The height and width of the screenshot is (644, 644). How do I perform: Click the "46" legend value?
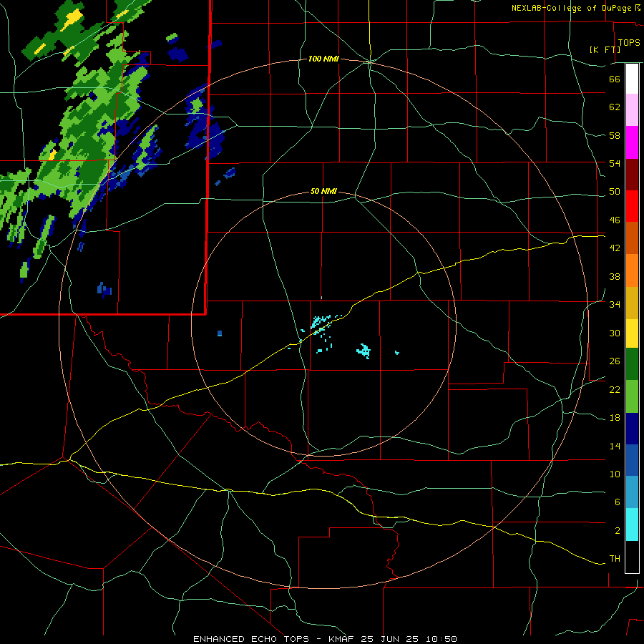615,220
